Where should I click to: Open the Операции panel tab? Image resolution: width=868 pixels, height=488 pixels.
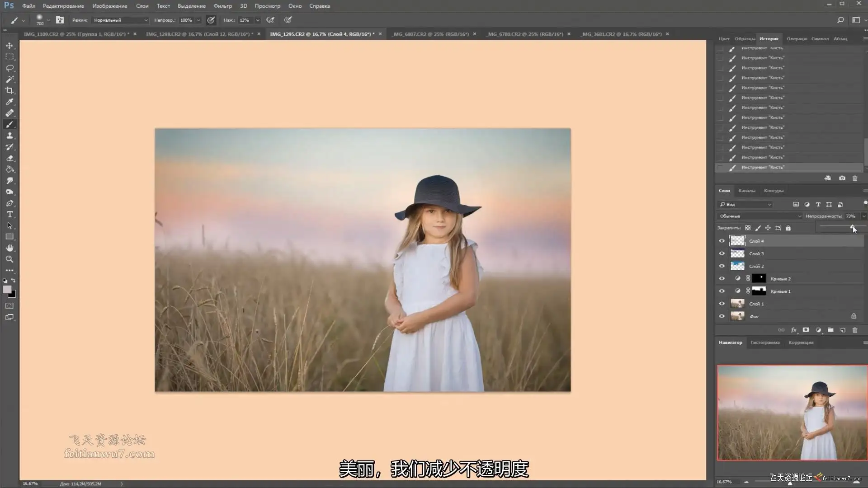coord(797,39)
